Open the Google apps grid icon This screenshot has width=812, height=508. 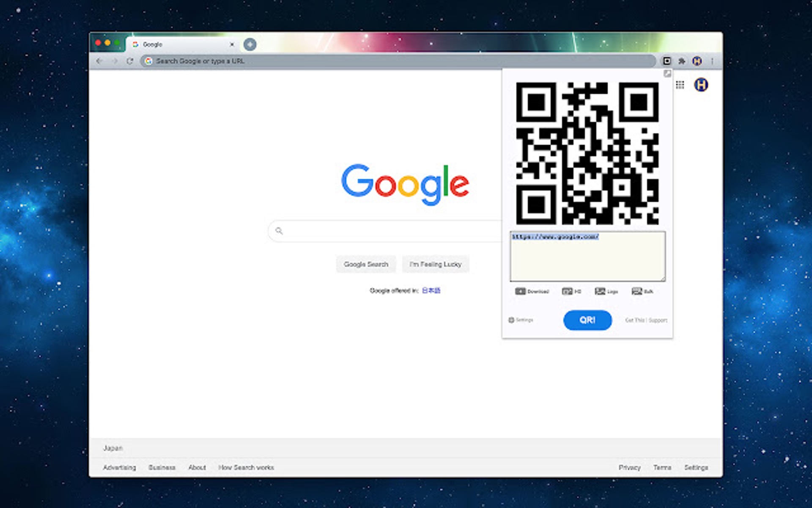[x=681, y=85]
